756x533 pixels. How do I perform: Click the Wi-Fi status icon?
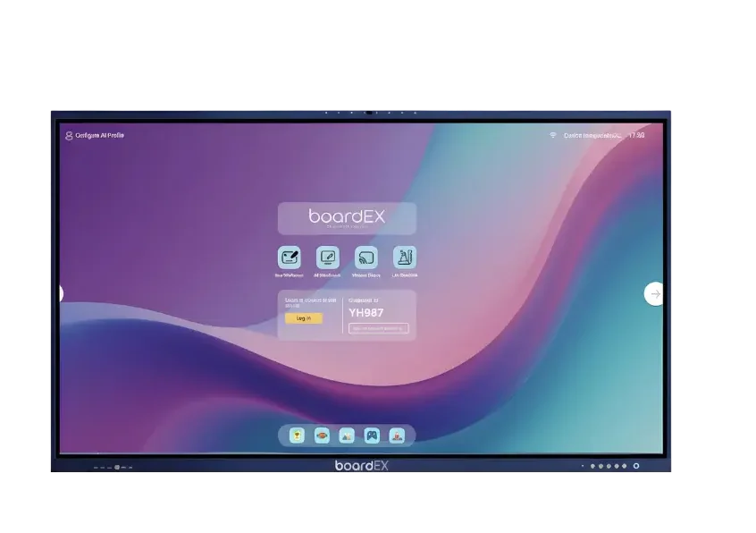(552, 135)
